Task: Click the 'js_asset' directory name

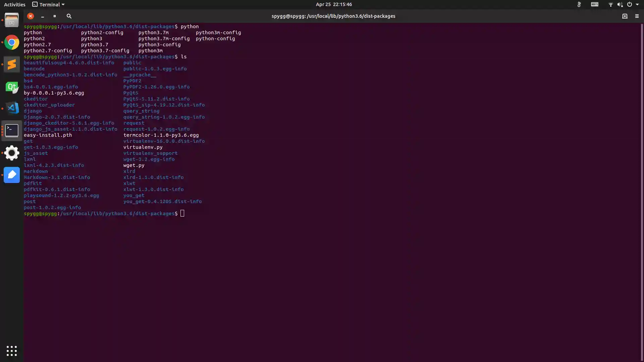Action: 36,153
